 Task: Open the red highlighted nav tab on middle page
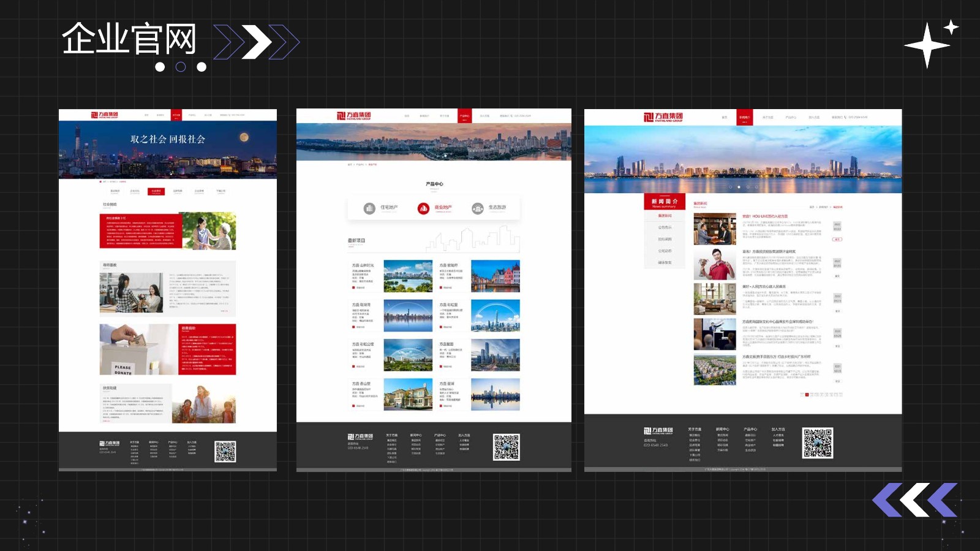(x=464, y=116)
